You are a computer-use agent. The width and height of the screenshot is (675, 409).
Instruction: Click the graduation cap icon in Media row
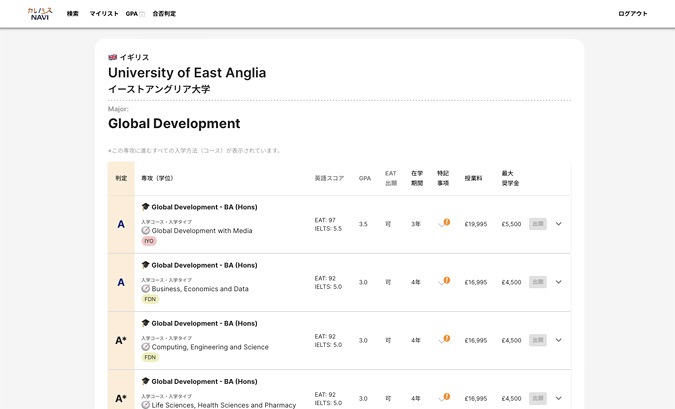point(146,207)
